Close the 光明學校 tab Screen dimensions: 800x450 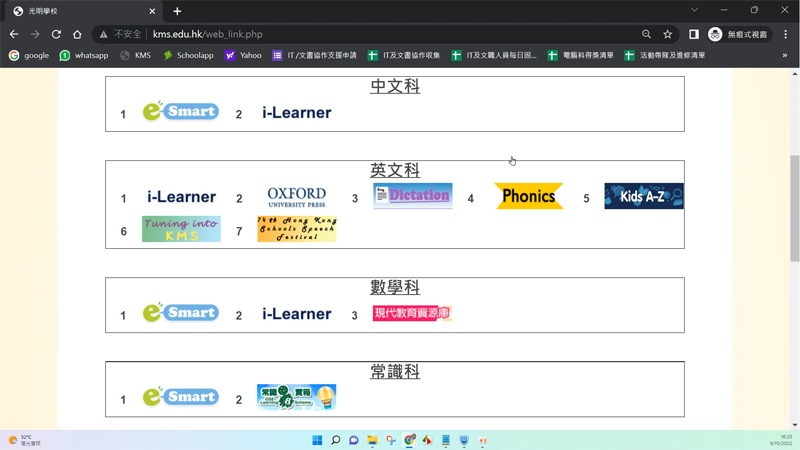152,11
